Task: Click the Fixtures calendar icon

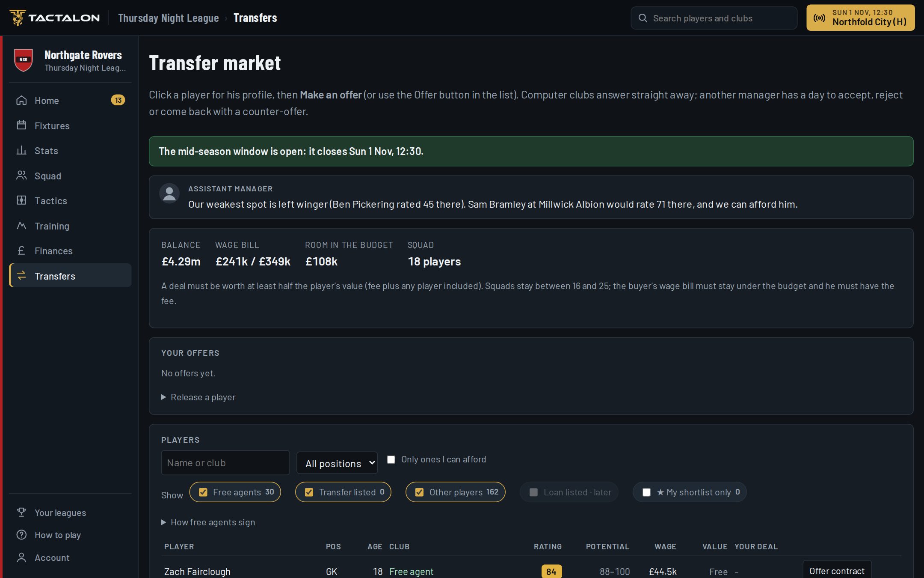Action: click(x=21, y=125)
